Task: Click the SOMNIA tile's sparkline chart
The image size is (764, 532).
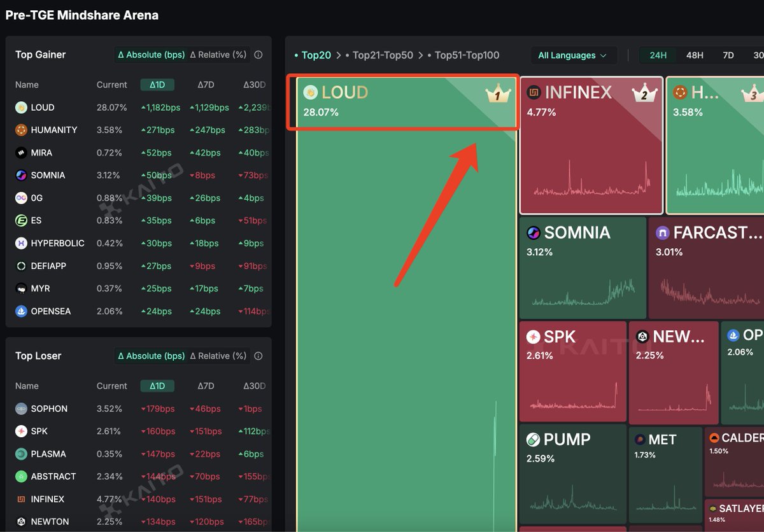Action: point(583,291)
